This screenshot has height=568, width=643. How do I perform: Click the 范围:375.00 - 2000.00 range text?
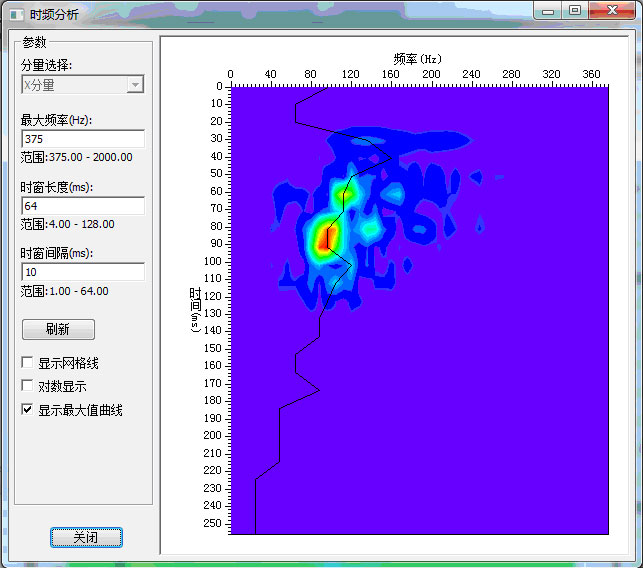pyautogui.click(x=76, y=157)
